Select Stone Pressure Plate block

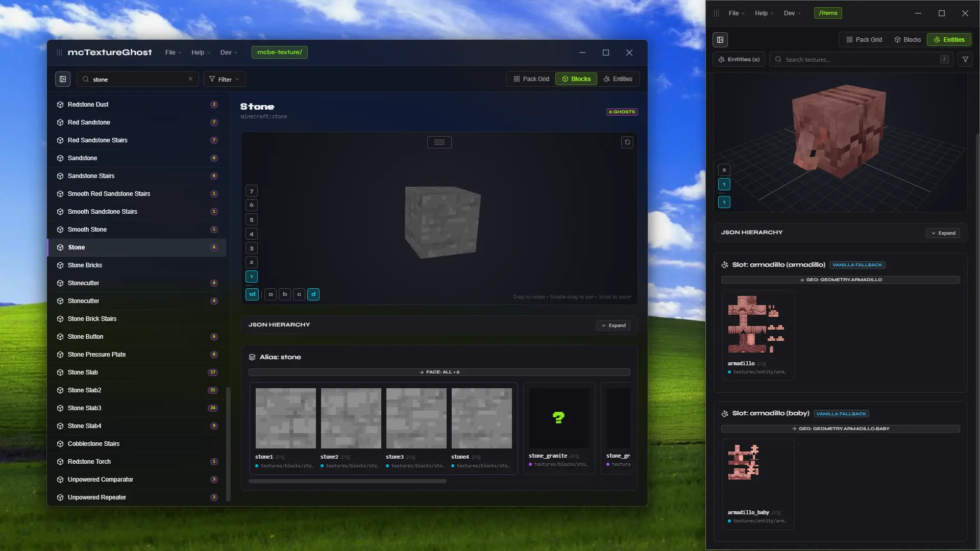(137, 355)
